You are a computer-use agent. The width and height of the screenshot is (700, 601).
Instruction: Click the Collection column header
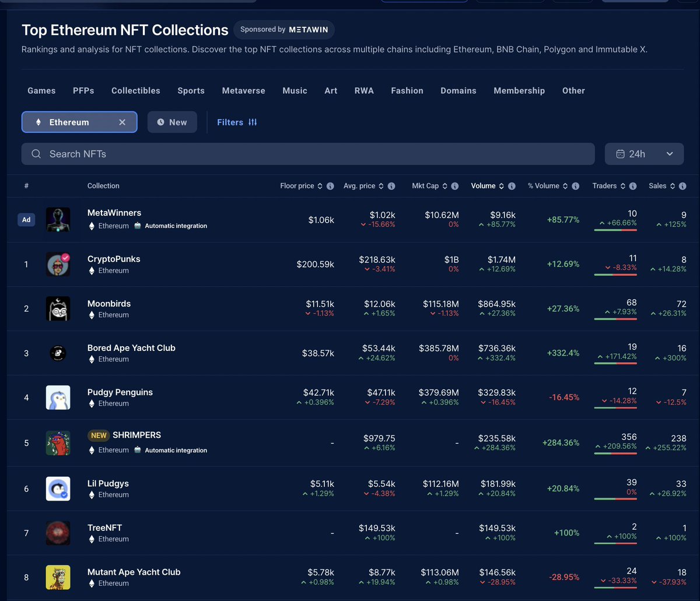tap(103, 186)
